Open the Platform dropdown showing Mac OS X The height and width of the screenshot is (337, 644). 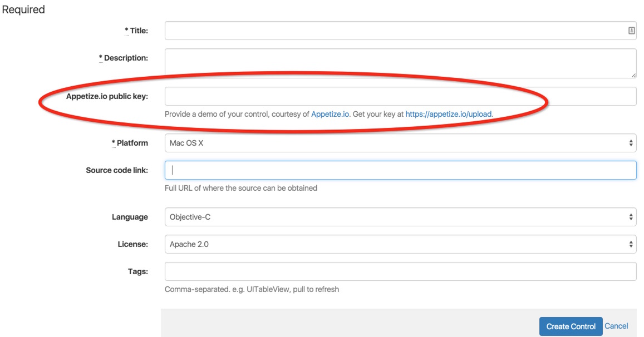tap(400, 143)
